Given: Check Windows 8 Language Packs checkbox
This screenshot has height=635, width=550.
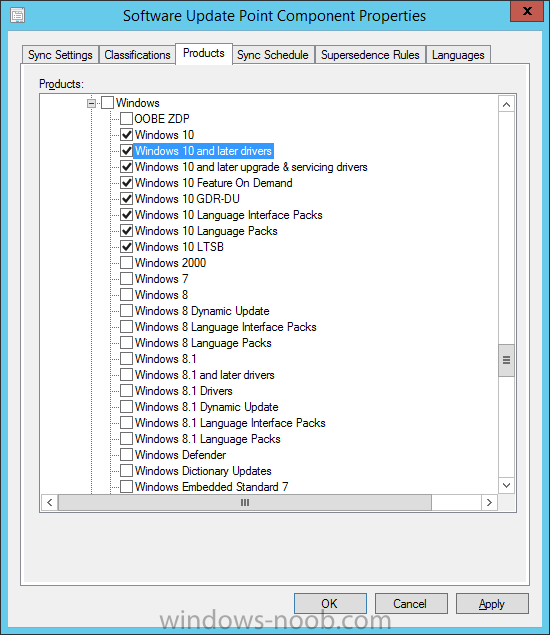Looking at the screenshot, I should (126, 343).
